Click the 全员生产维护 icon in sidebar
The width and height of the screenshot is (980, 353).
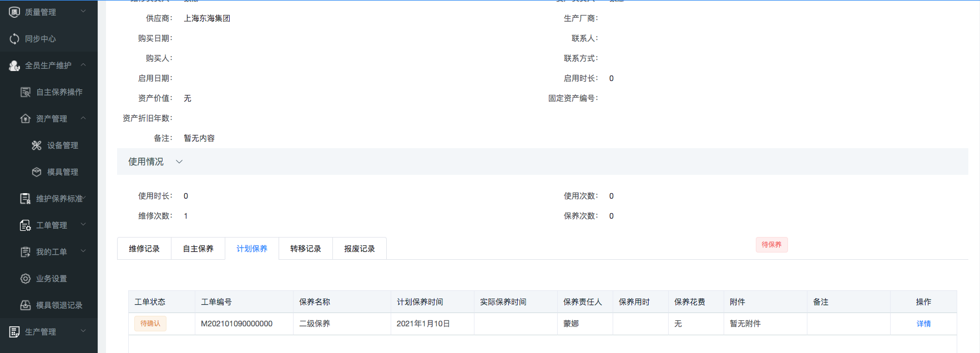[x=14, y=65]
